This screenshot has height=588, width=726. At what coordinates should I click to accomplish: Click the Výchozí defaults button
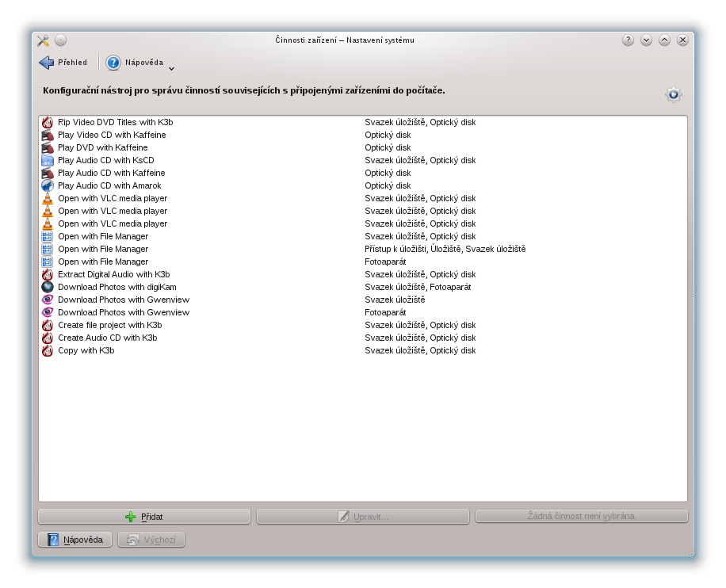(151, 540)
